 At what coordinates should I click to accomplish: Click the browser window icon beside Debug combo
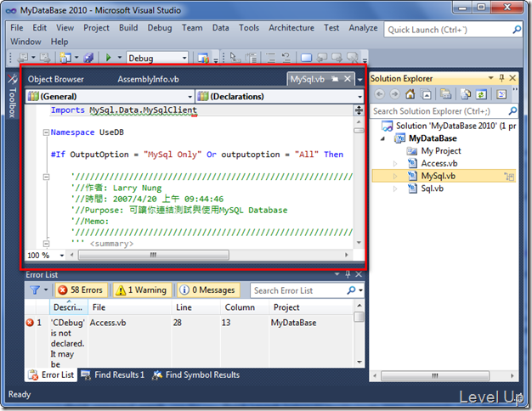tap(203, 58)
